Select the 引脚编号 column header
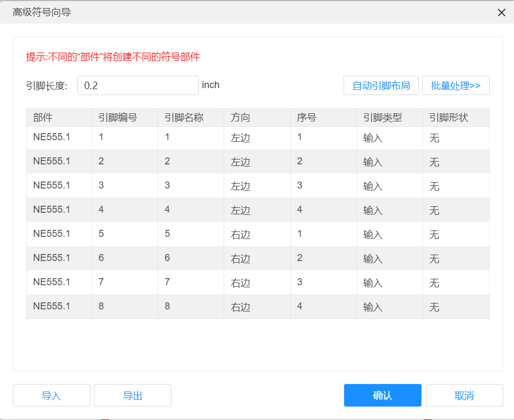This screenshot has width=514, height=420. [x=125, y=117]
